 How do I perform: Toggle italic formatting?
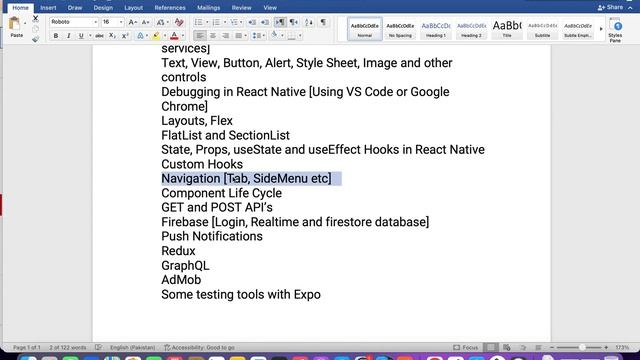(x=69, y=36)
